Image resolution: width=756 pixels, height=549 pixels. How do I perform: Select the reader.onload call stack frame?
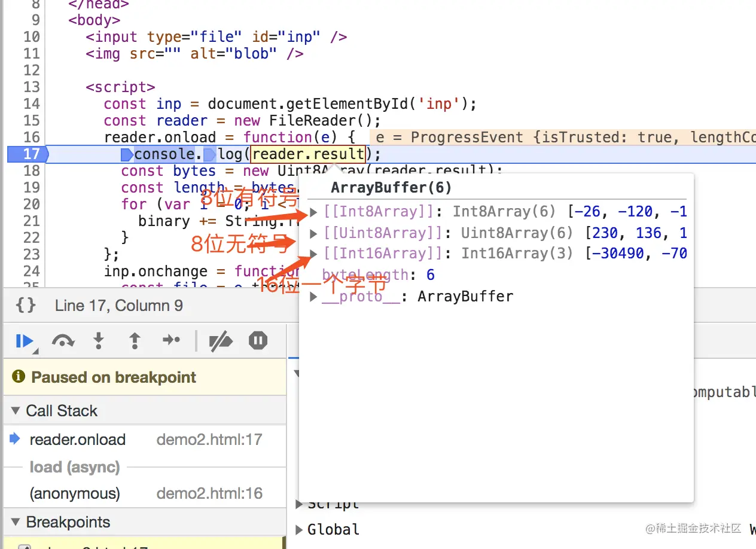tap(145, 440)
